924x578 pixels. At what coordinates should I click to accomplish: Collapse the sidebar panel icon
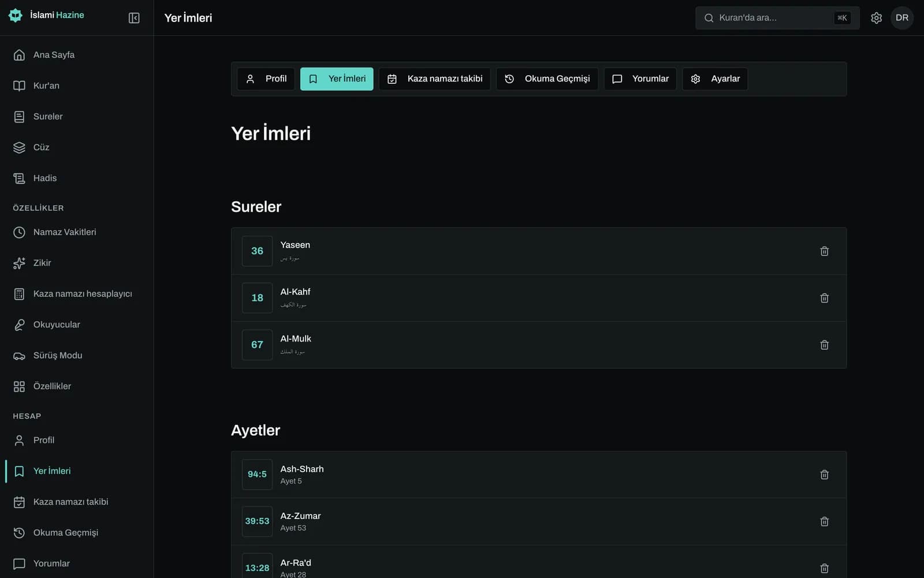pos(134,18)
